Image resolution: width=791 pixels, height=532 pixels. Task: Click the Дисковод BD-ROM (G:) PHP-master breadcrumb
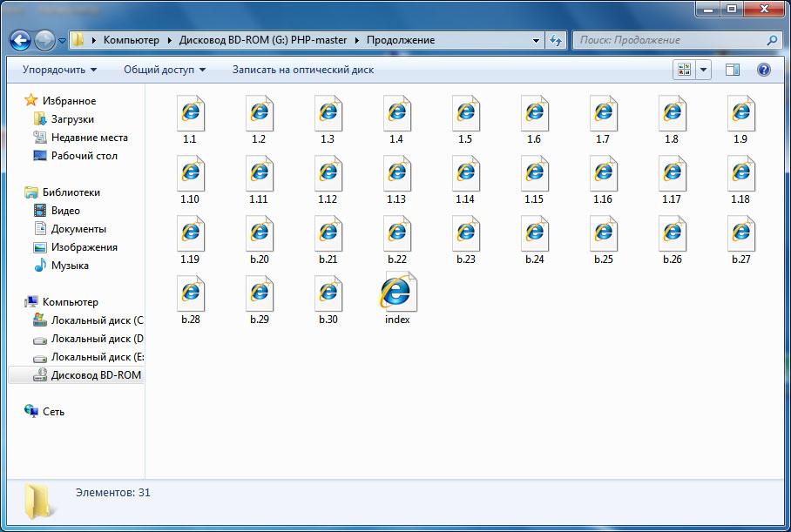[263, 40]
